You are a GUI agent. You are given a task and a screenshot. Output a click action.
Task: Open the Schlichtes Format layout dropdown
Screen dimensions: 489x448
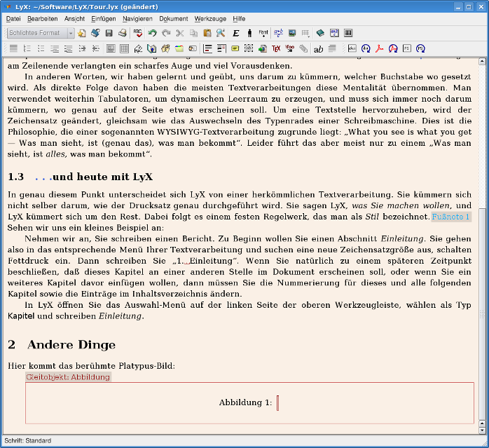(x=41, y=33)
